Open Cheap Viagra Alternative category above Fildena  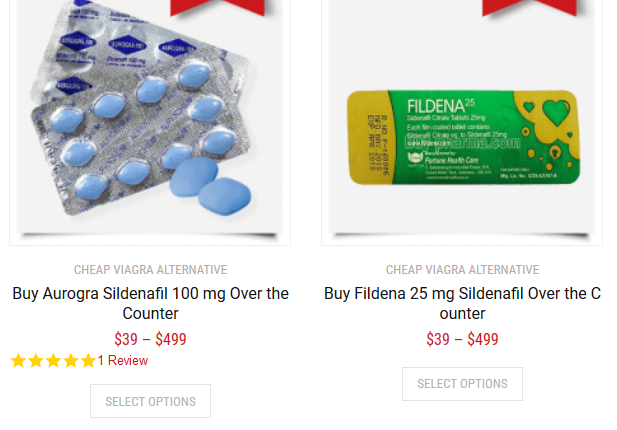tap(462, 270)
